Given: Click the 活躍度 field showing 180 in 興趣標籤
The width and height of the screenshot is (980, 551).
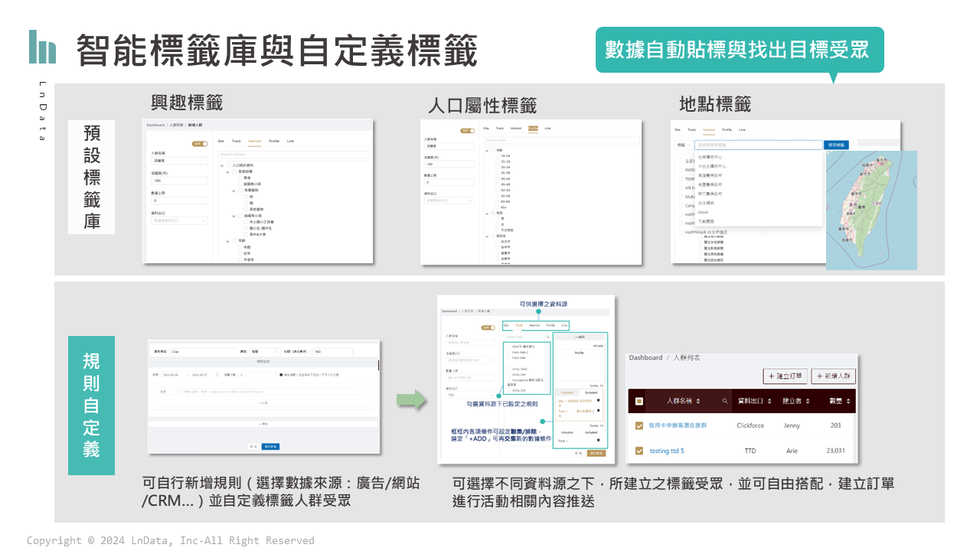Looking at the screenshot, I should click(x=180, y=181).
